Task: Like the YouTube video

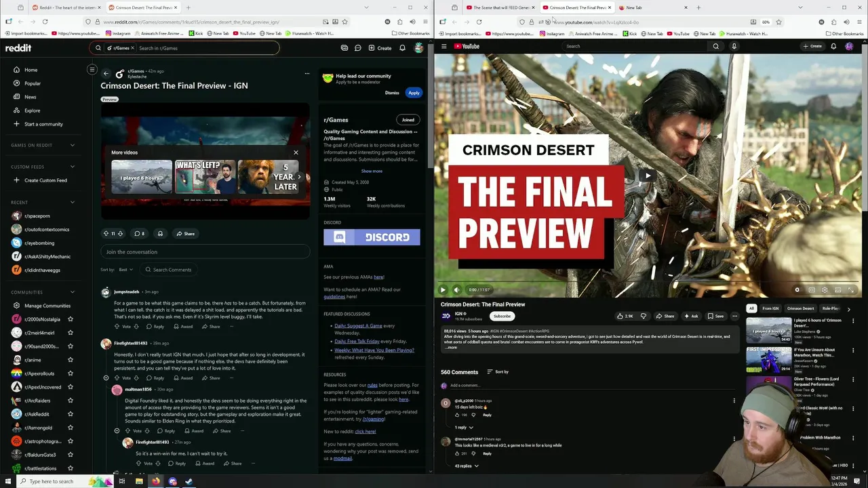Action: [x=625, y=316]
